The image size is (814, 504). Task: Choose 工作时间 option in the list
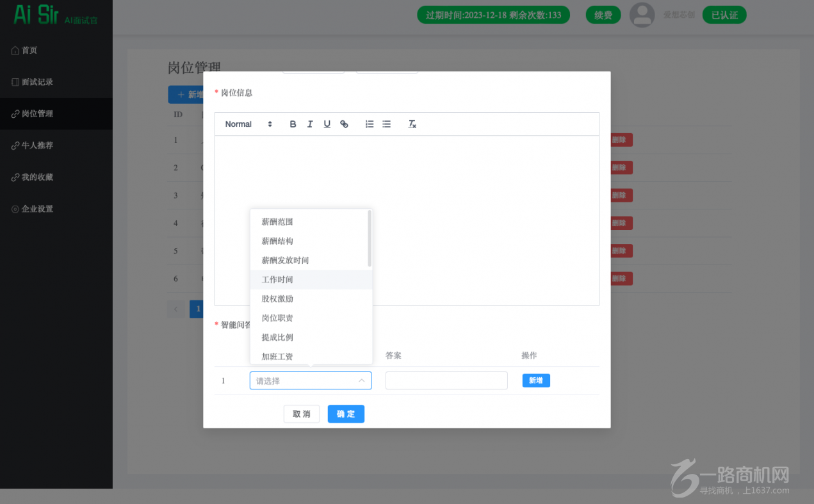(x=277, y=280)
